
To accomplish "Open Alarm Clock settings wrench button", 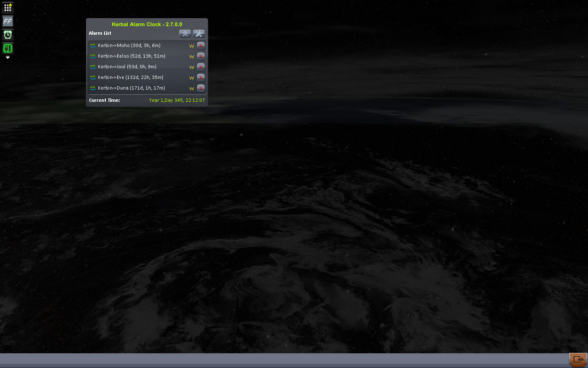I will click(199, 34).
